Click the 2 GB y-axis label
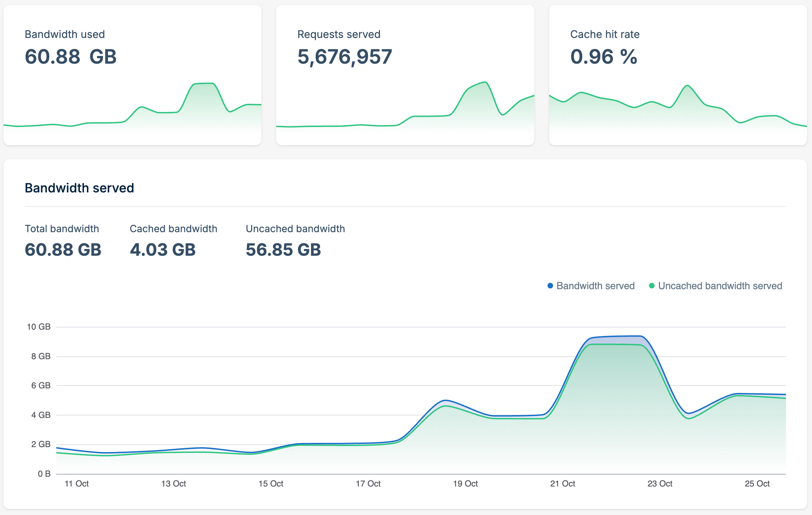Viewport: 812px width, 515px height. click(x=41, y=444)
